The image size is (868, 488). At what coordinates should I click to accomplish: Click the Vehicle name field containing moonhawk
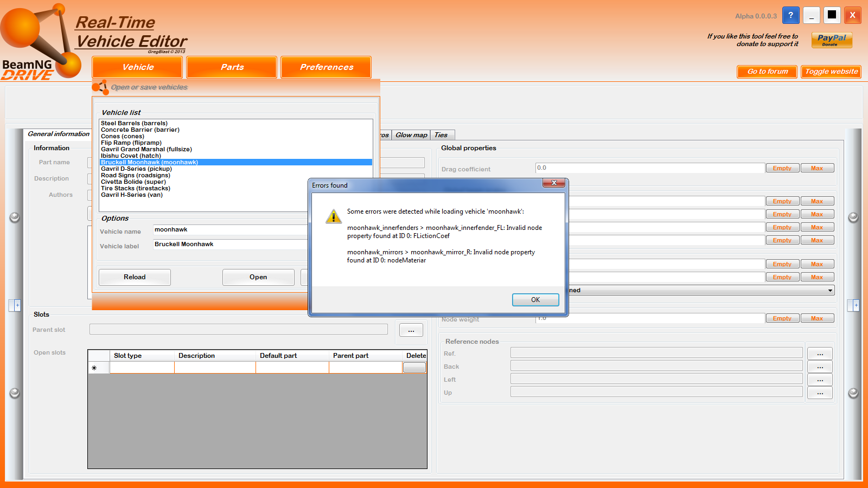click(231, 230)
